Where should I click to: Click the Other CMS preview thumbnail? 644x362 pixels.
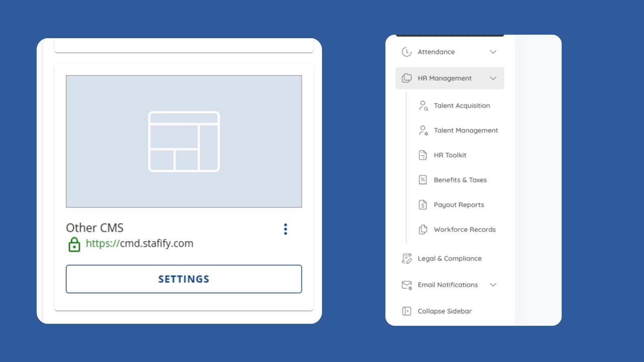click(184, 141)
